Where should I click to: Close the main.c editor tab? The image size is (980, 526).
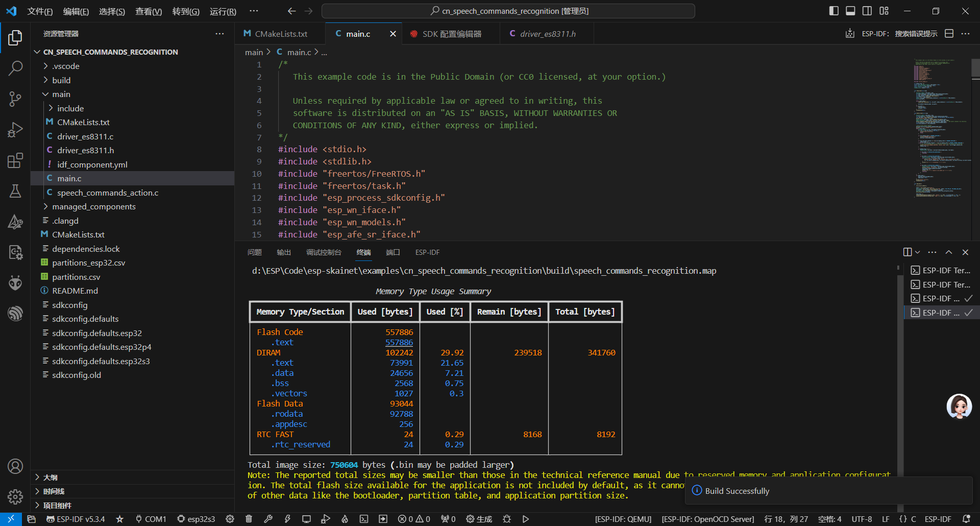pyautogui.click(x=393, y=34)
